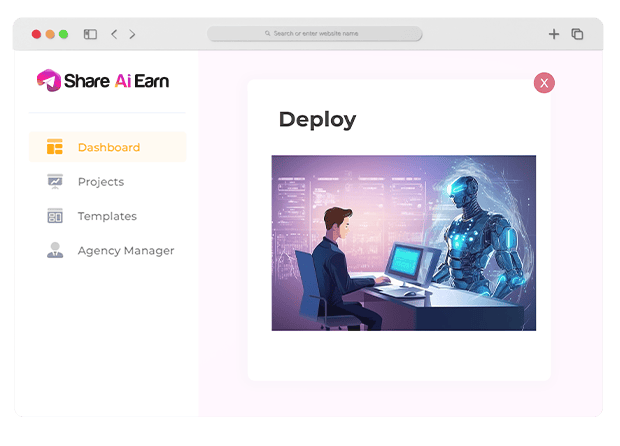The width and height of the screenshot is (620, 446).
Task: Click the search or enter website address bar
Action: (315, 34)
